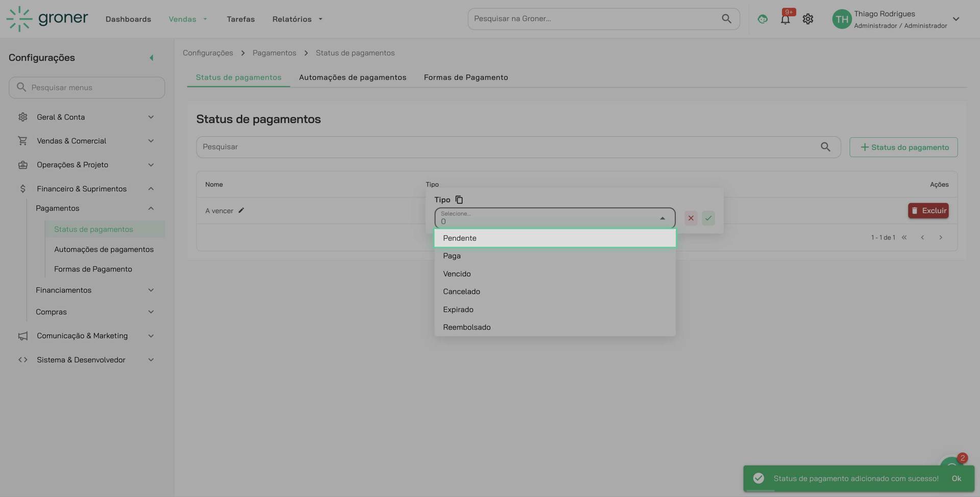Delete the row with Excluir button
The height and width of the screenshot is (497, 980).
[x=928, y=211]
